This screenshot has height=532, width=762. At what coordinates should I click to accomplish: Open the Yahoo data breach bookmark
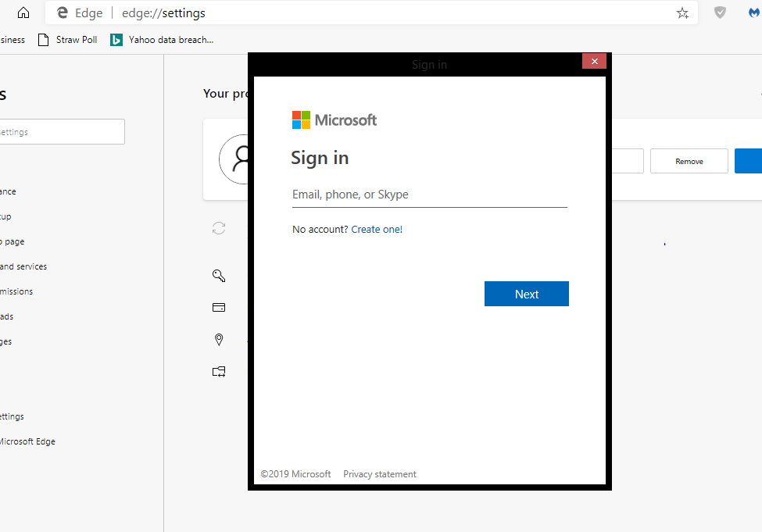tap(162, 40)
